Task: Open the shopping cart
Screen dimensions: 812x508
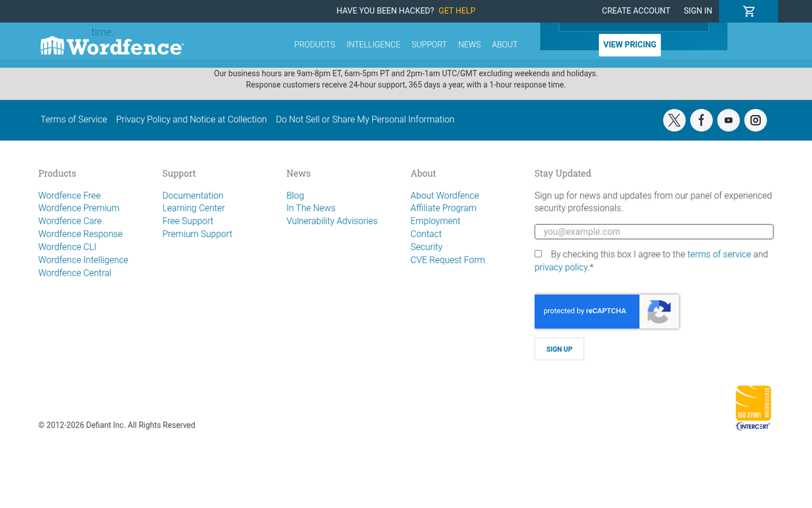Action: tap(748, 11)
